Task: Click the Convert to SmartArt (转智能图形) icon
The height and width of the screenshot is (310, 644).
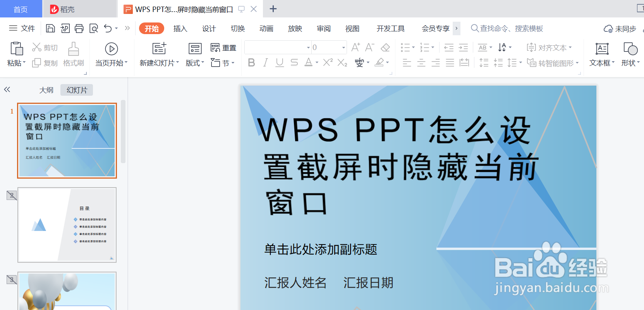Action: [x=531, y=62]
